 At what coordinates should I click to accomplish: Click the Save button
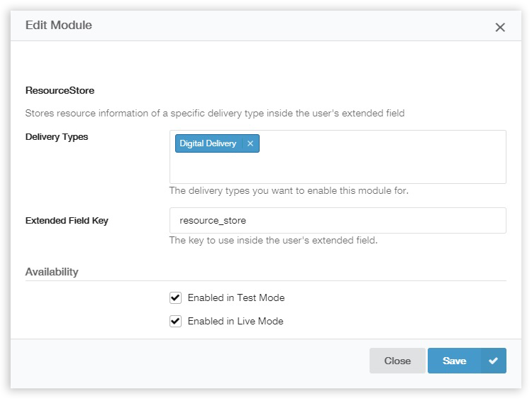click(467, 361)
